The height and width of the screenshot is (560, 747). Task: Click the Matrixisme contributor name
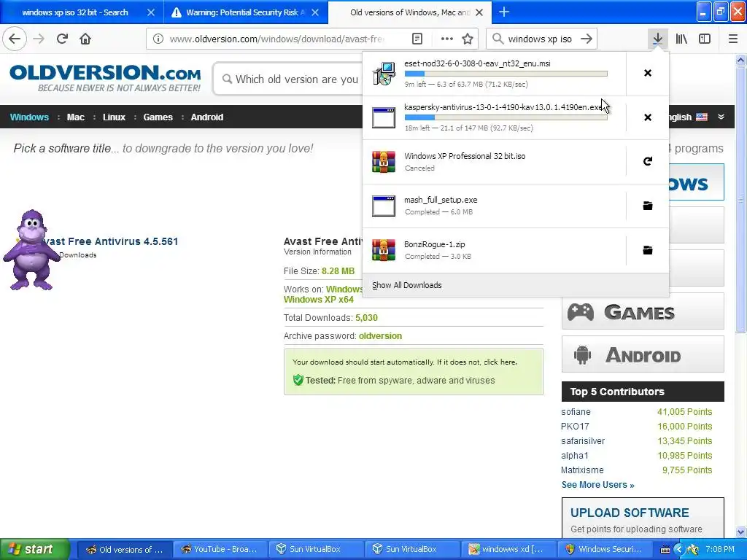point(582,470)
